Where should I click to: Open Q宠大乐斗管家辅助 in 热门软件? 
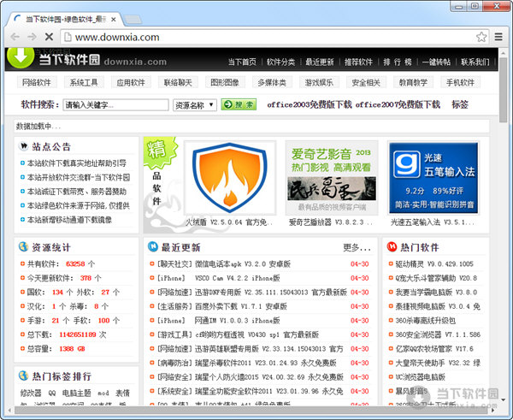[436, 278]
